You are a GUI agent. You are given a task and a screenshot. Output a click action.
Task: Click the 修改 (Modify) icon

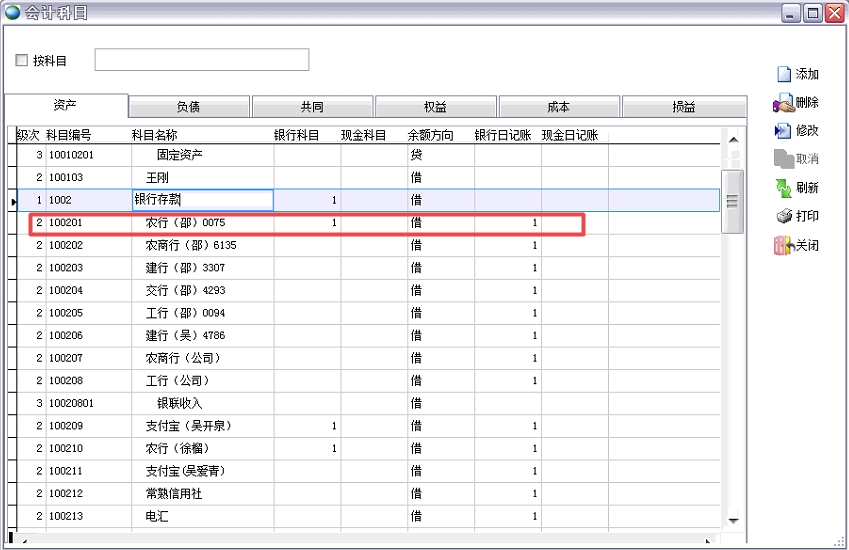coord(783,130)
